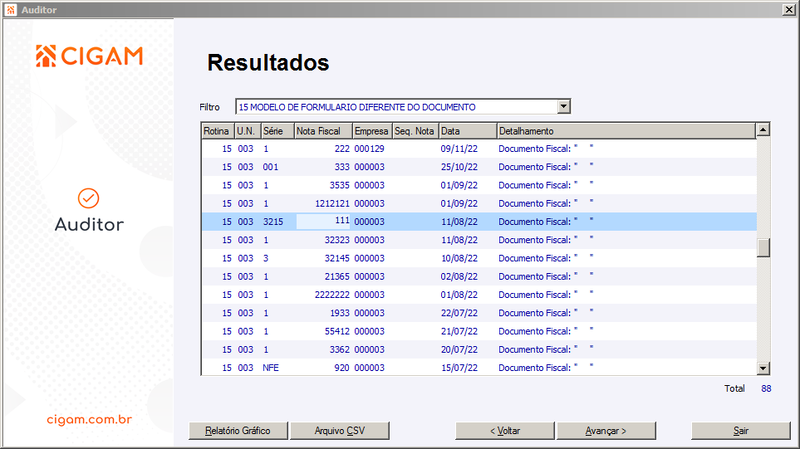The width and height of the screenshot is (800, 449).
Task: Sort by the U.N. column header
Action: (x=247, y=131)
